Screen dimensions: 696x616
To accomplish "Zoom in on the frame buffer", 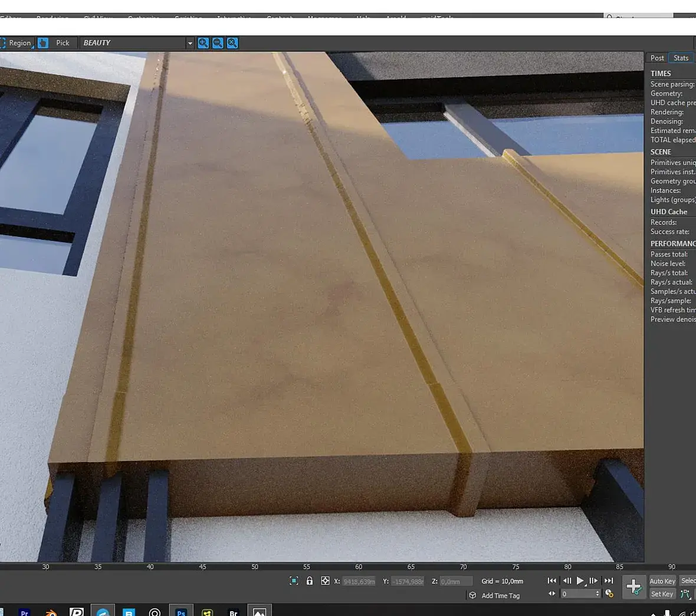I will point(203,43).
